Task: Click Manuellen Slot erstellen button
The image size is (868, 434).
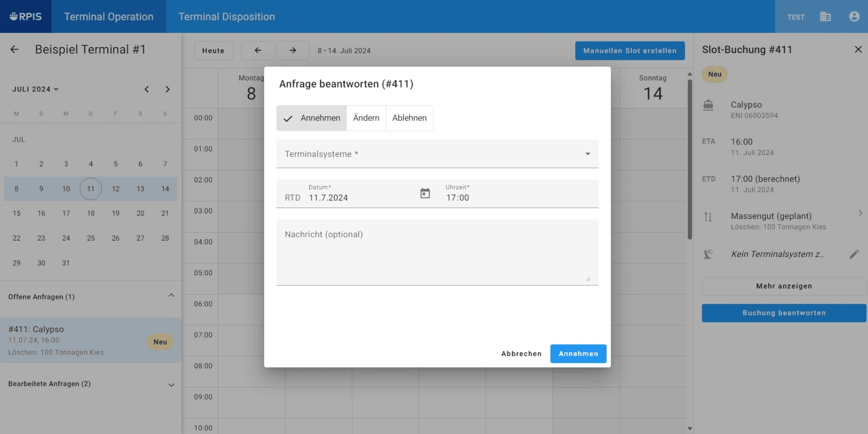Action: pyautogui.click(x=630, y=50)
